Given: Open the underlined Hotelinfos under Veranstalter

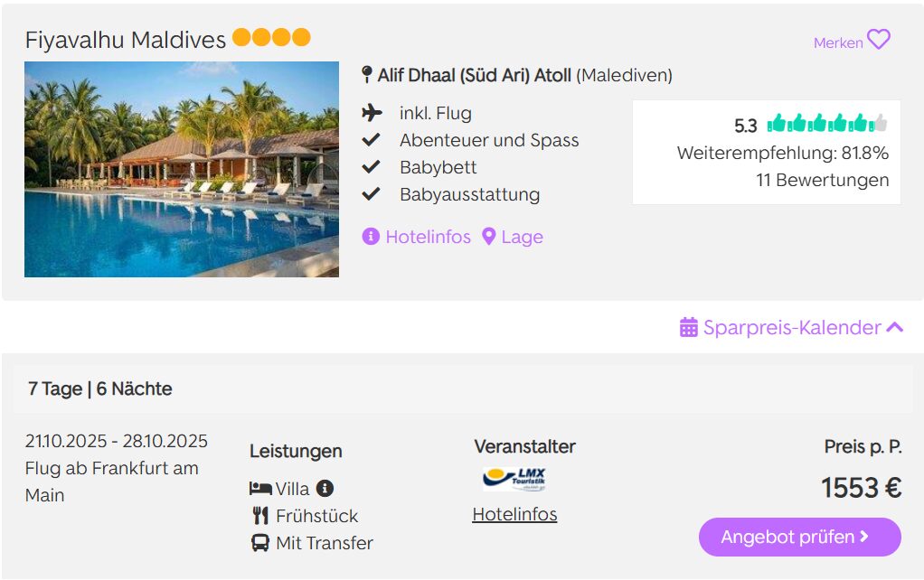Looking at the screenshot, I should point(514,514).
